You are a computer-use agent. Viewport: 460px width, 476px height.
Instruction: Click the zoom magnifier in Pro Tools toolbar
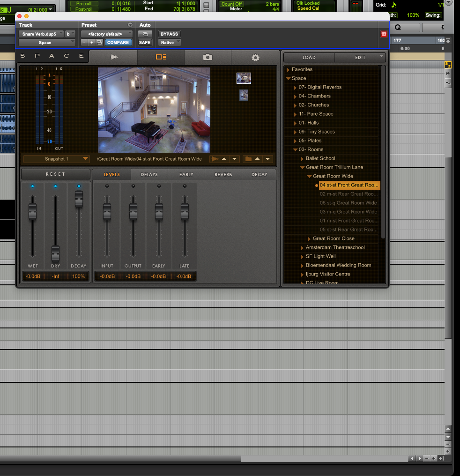pyautogui.click(x=398, y=28)
